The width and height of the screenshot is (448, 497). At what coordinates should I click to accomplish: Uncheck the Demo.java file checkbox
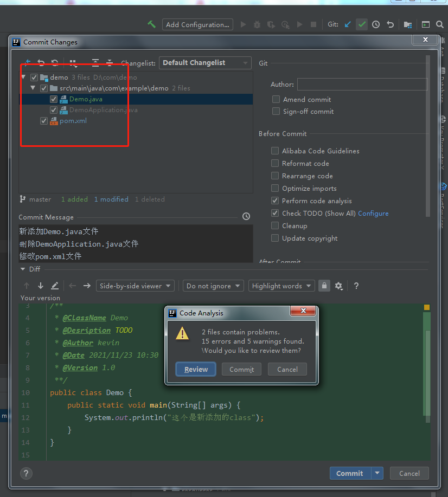tap(54, 99)
